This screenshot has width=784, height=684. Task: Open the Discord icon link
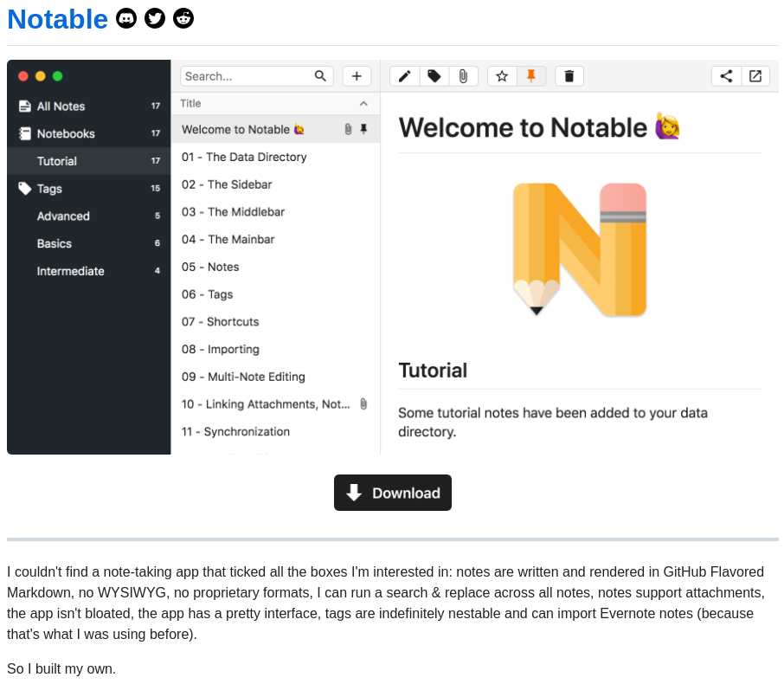126,18
